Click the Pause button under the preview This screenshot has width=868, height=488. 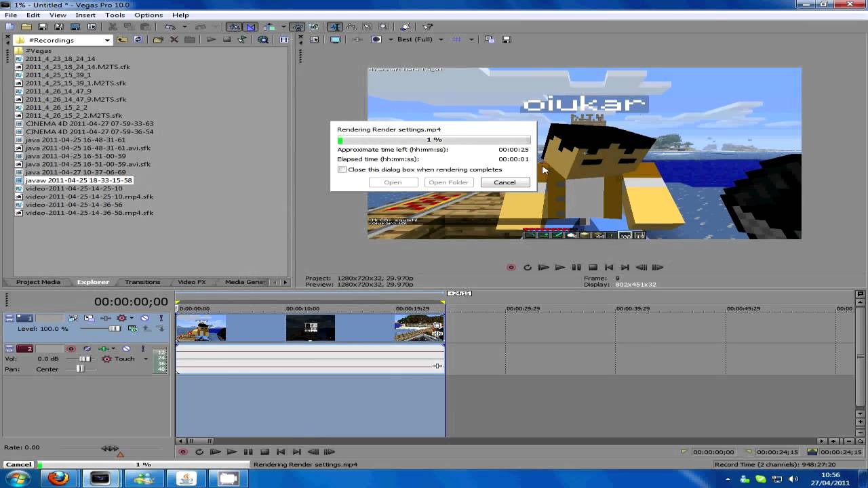(576, 267)
